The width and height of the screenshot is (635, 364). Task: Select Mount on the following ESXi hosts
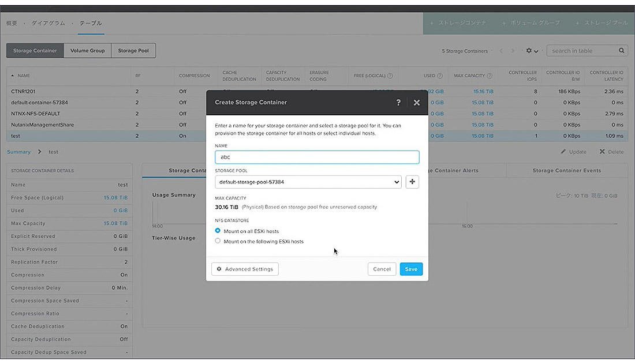(218, 241)
